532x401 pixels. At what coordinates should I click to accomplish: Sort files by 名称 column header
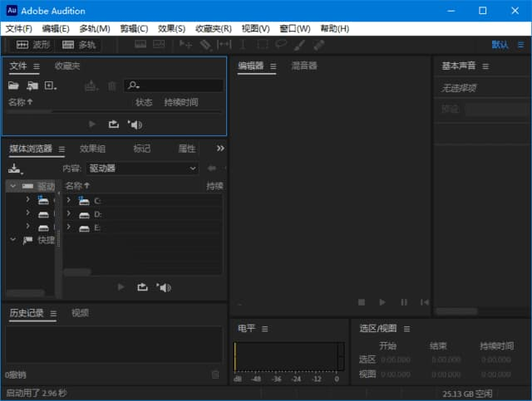point(20,102)
